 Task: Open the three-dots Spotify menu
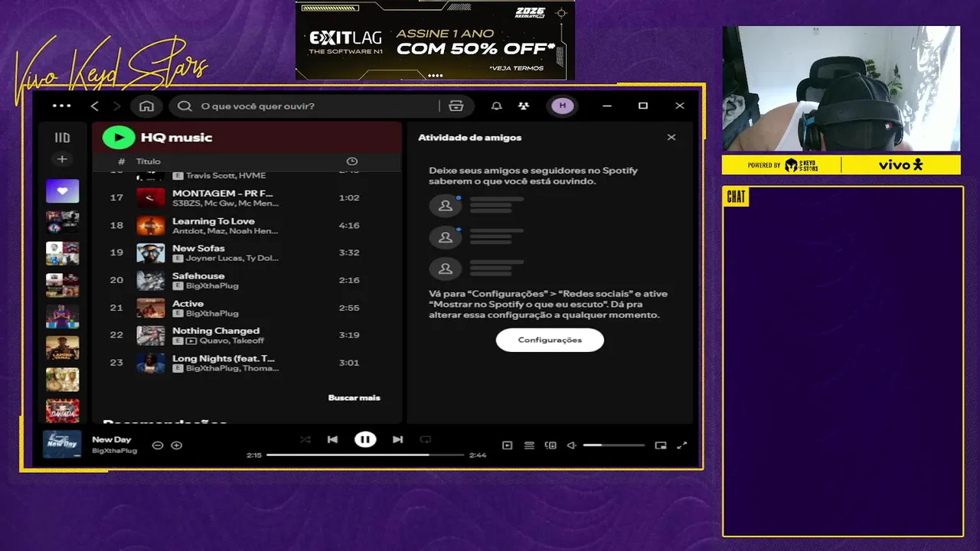[x=61, y=106]
